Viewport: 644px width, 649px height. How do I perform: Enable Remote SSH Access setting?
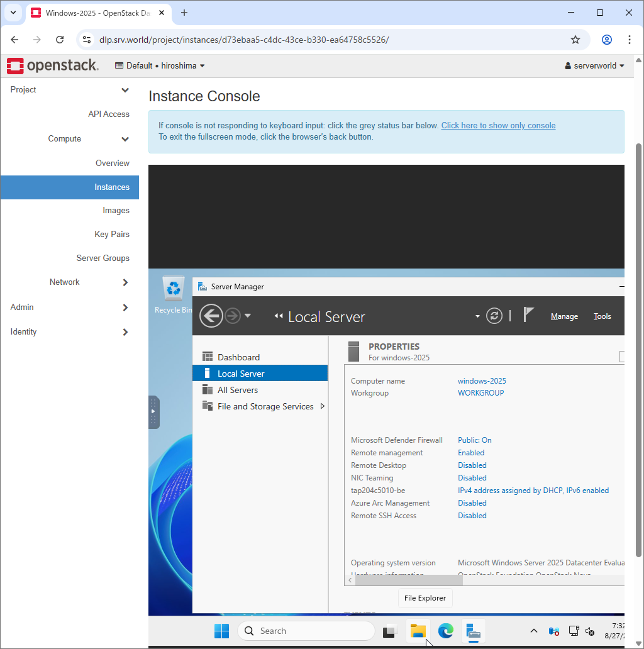[x=472, y=515]
